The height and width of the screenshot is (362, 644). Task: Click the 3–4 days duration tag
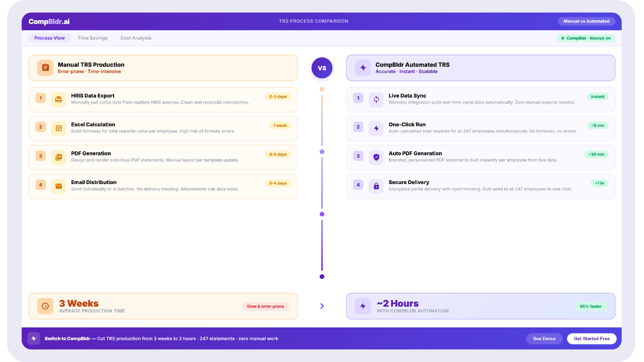(278, 183)
